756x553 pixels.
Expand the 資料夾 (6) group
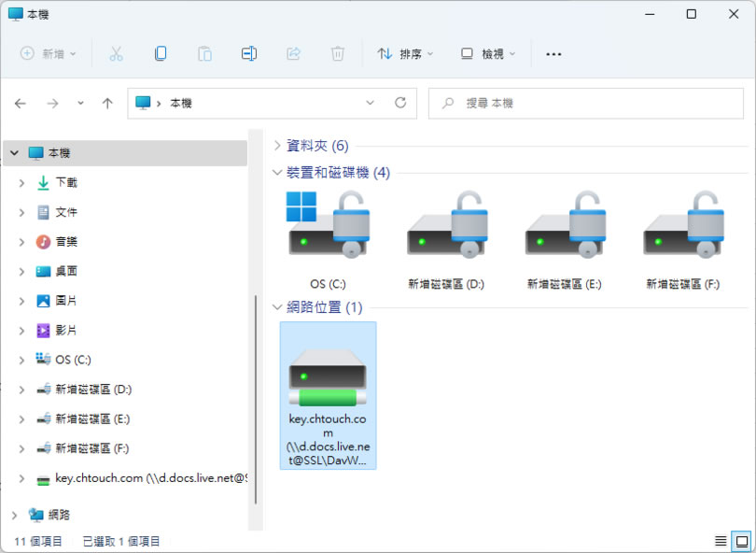tap(277, 146)
